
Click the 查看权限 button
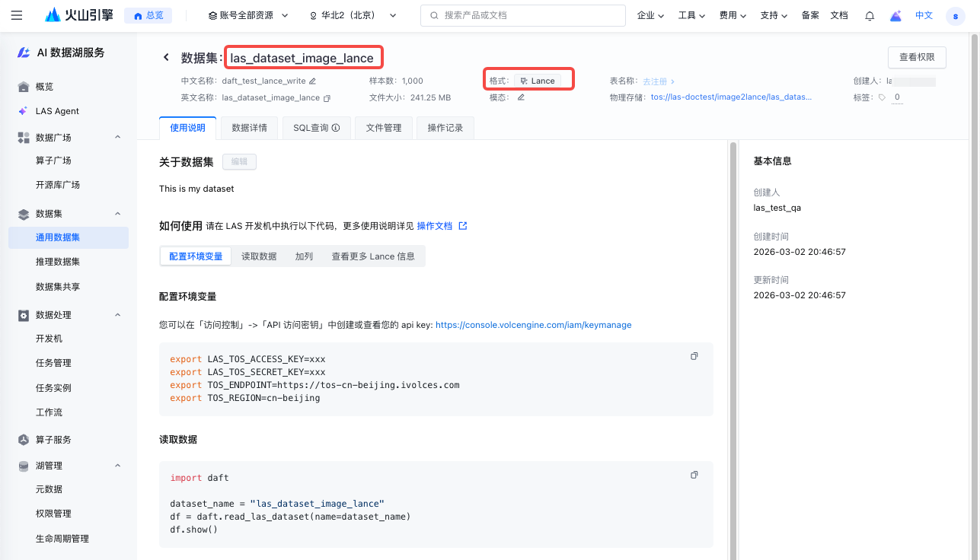[x=917, y=57]
